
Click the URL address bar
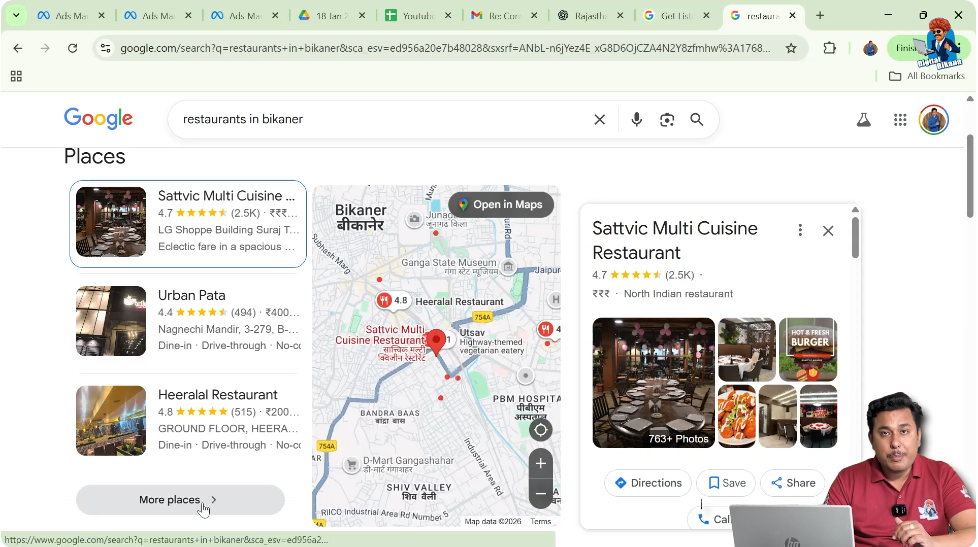444,48
